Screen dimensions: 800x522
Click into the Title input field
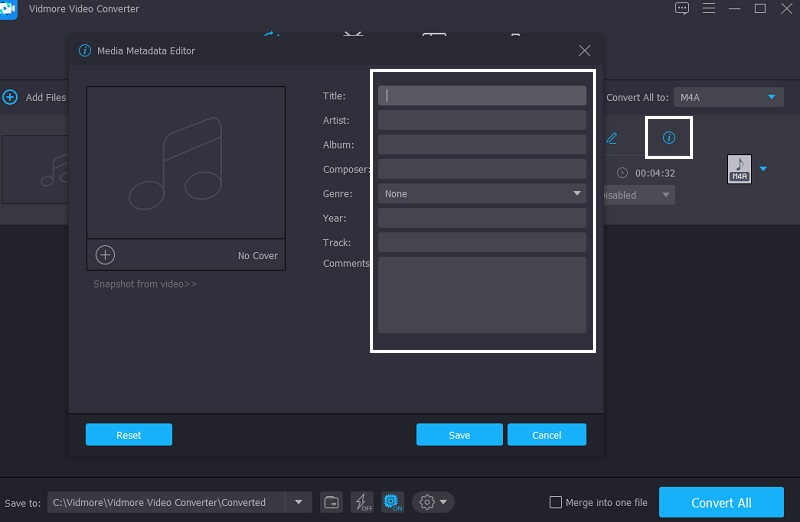(481, 96)
